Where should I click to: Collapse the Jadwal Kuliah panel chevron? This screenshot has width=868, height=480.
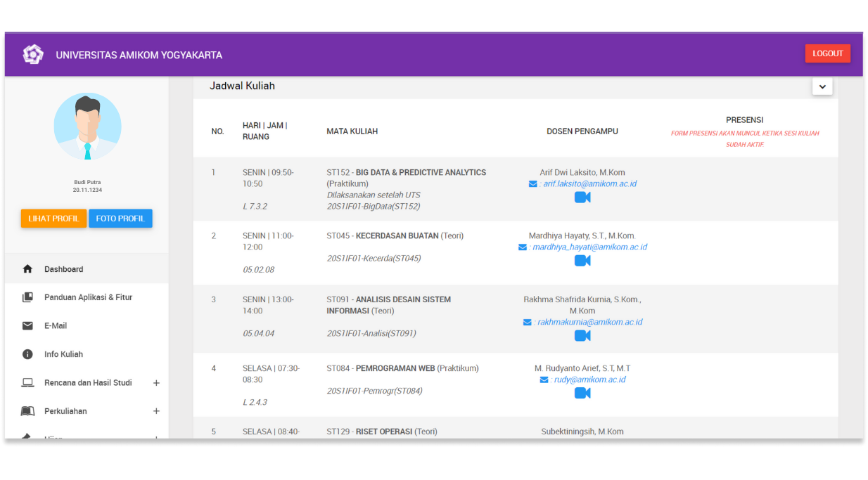coord(822,86)
